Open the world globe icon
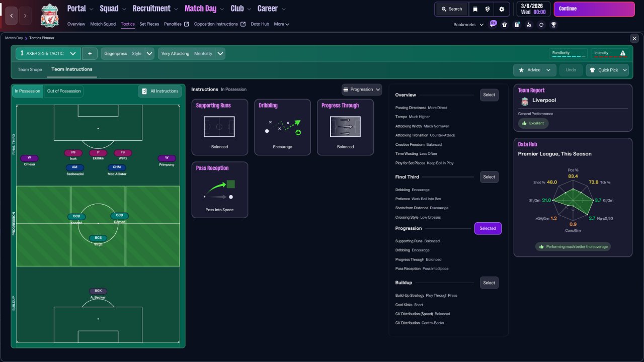The image size is (644, 362). tap(488, 9)
